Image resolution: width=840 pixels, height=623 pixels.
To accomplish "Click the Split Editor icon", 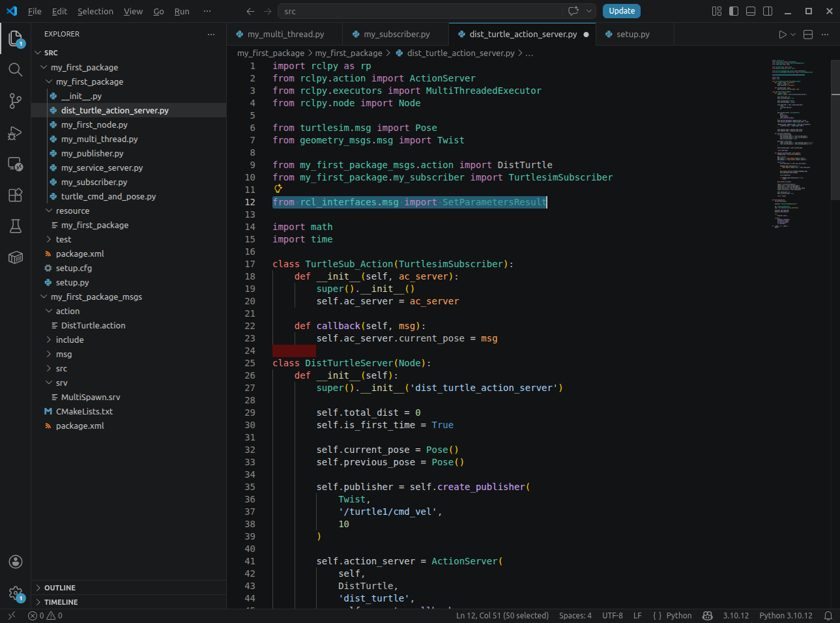I will click(808, 35).
